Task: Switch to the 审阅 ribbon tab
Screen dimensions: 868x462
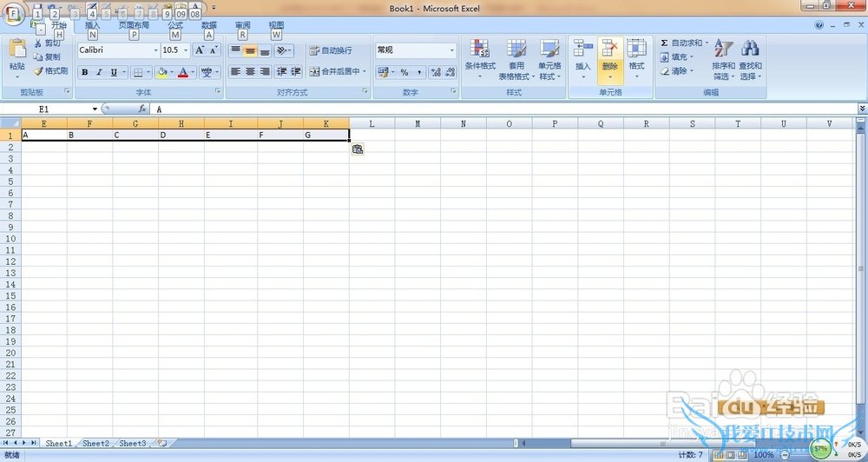Action: (x=242, y=25)
